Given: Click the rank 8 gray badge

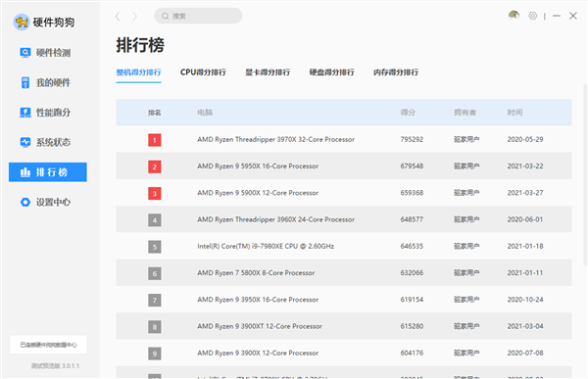Looking at the screenshot, I should tap(155, 326).
